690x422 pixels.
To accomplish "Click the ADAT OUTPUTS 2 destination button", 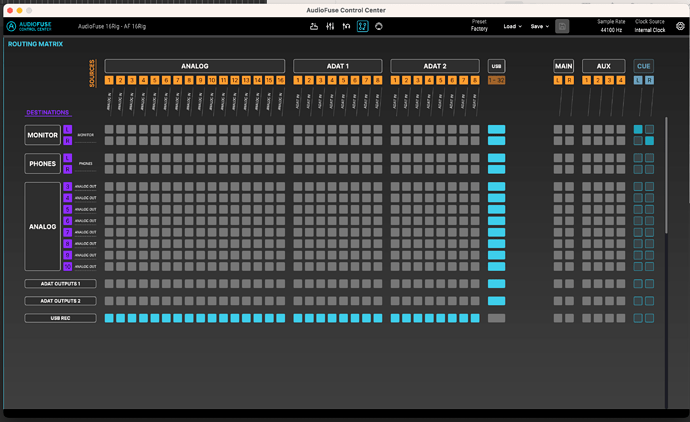I will tap(60, 301).
